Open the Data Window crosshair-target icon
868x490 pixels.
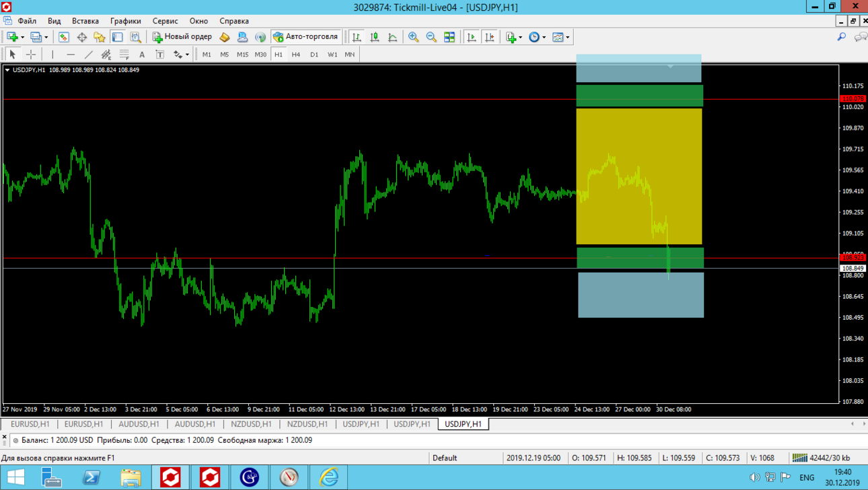click(x=82, y=37)
